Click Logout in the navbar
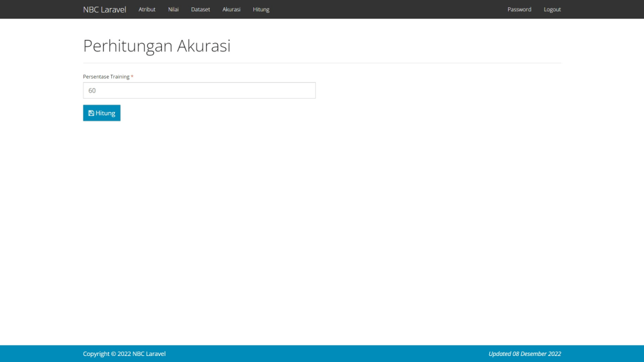The image size is (644, 362). pos(552,9)
